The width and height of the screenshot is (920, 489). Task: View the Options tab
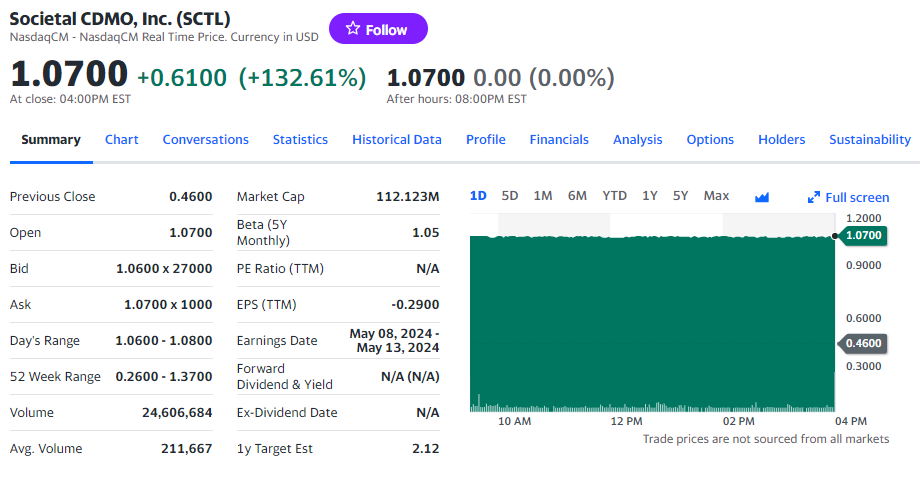tap(710, 140)
